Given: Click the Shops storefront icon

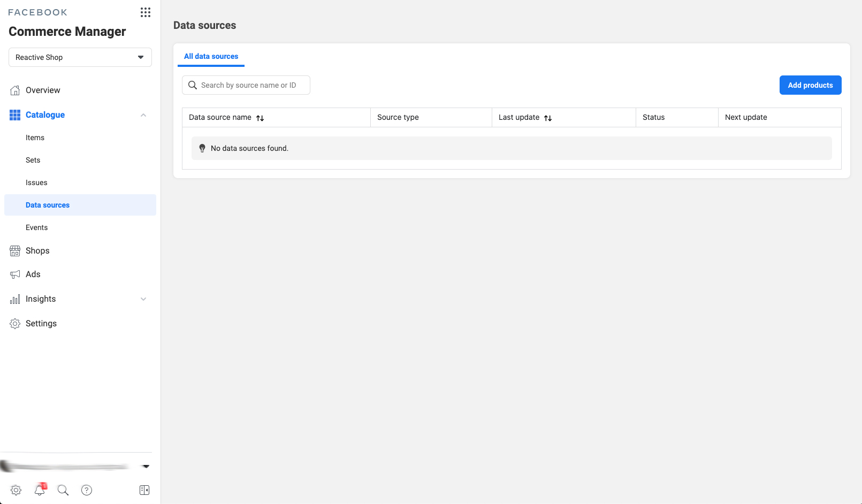Looking at the screenshot, I should pyautogui.click(x=15, y=251).
